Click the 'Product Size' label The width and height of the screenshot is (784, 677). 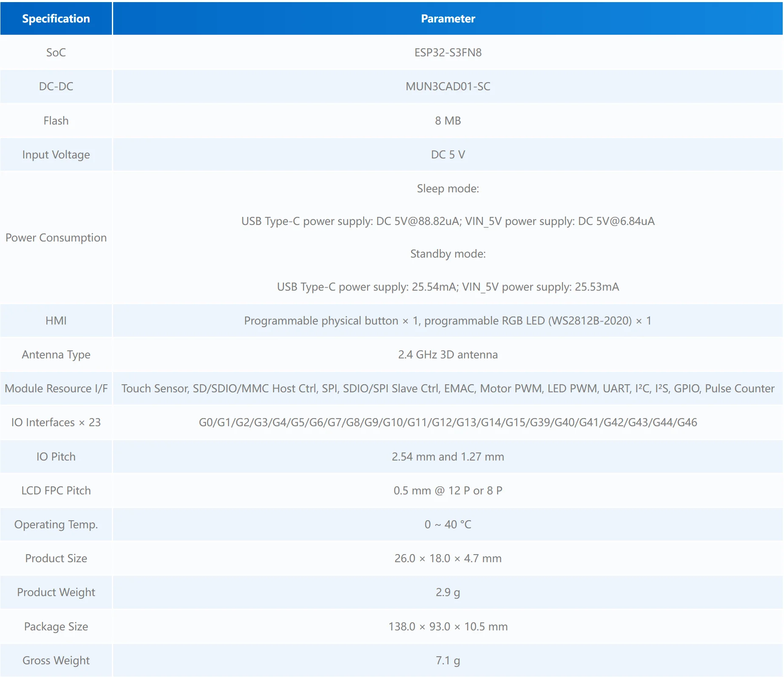(x=56, y=558)
